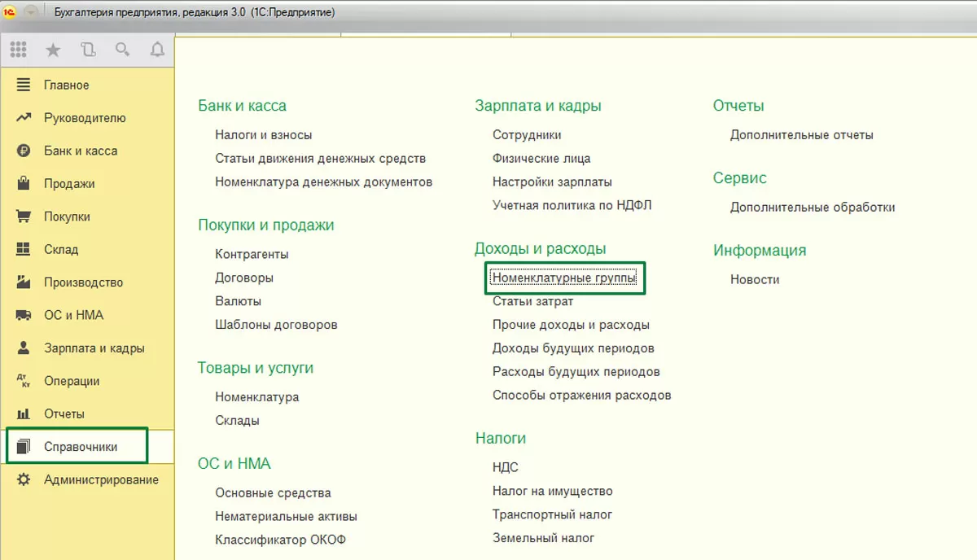Screen dimensions: 977x560
Task: Click the Главное hamburger icon
Action: [24, 85]
